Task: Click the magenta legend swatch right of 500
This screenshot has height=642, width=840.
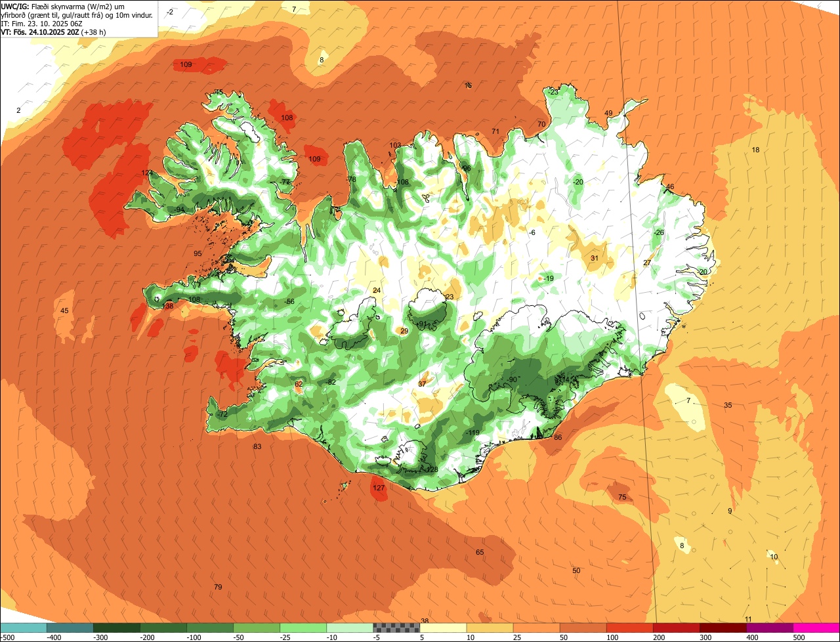Action: [816, 628]
